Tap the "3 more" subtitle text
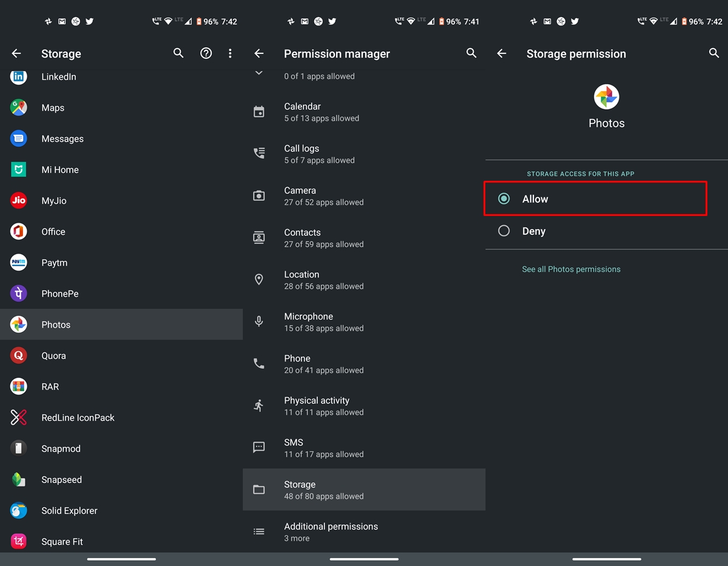The image size is (728, 566). (x=297, y=538)
